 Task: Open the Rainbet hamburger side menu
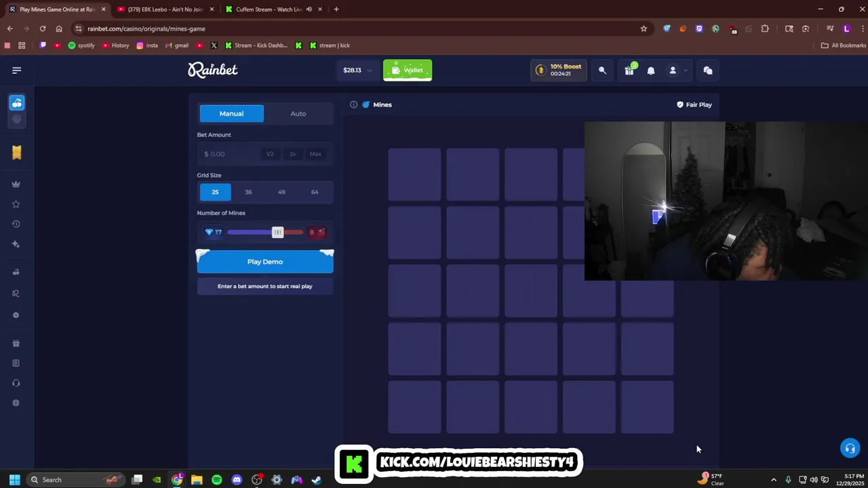click(17, 70)
